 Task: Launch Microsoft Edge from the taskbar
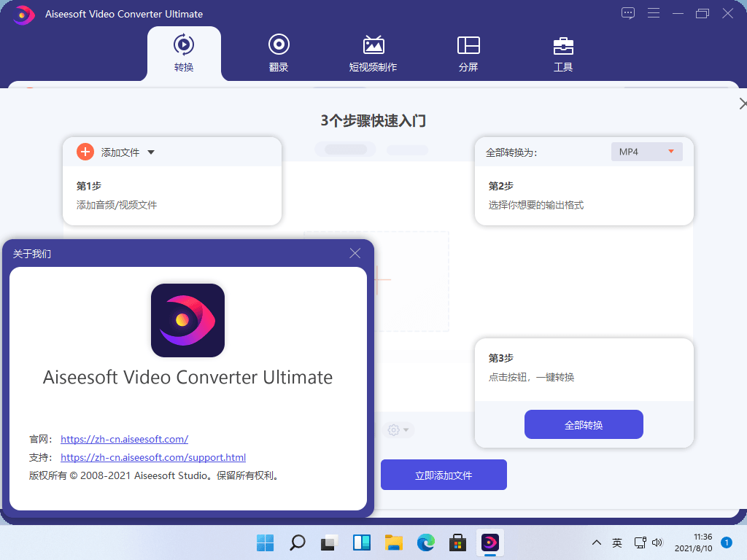tap(426, 542)
